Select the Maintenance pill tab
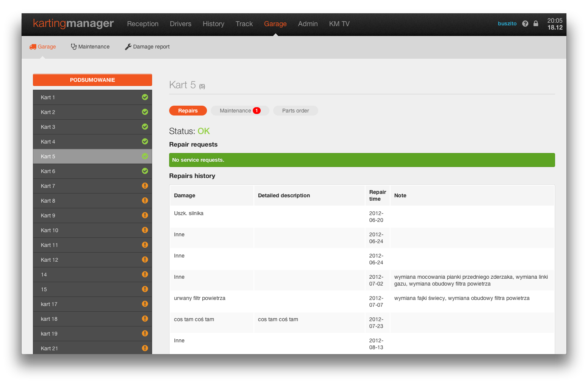This screenshot has height=384, width=588. (240, 111)
